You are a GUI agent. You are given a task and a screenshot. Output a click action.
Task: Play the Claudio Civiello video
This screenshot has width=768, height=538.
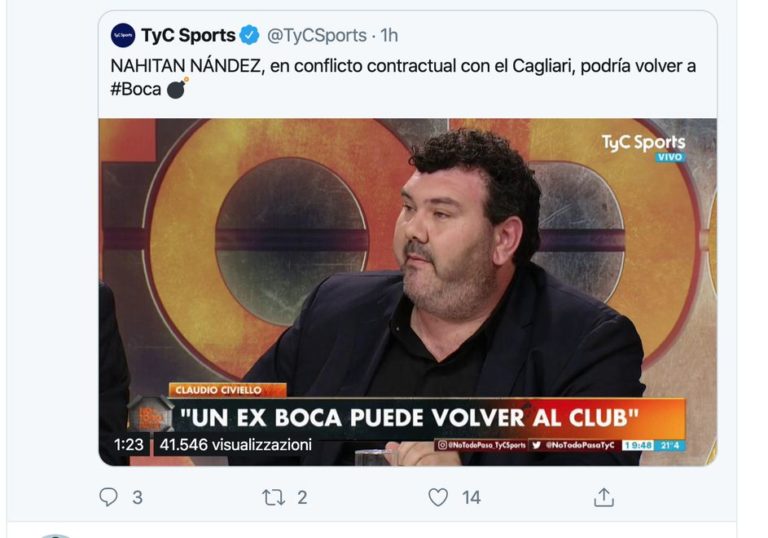[x=408, y=292]
